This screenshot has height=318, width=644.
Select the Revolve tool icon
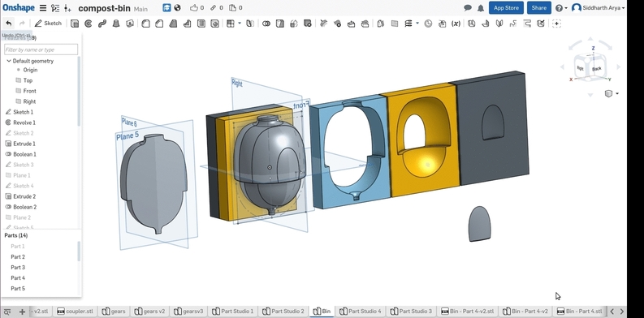[x=89, y=24]
